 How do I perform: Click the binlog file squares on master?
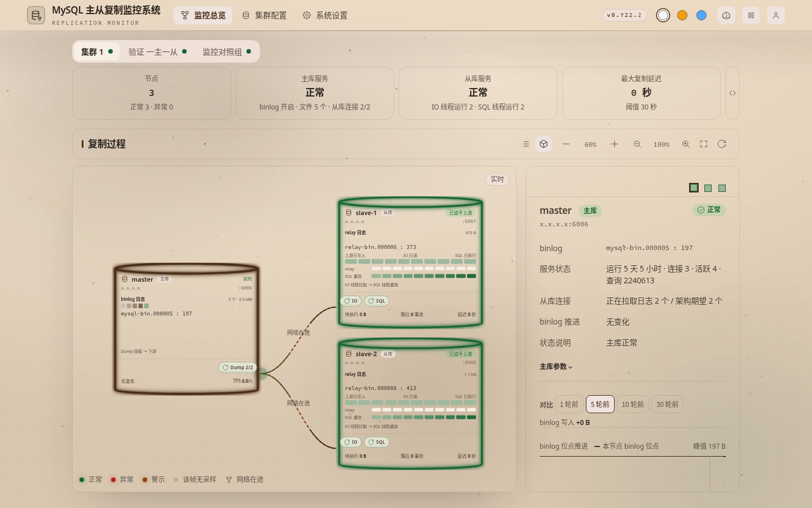135,306
